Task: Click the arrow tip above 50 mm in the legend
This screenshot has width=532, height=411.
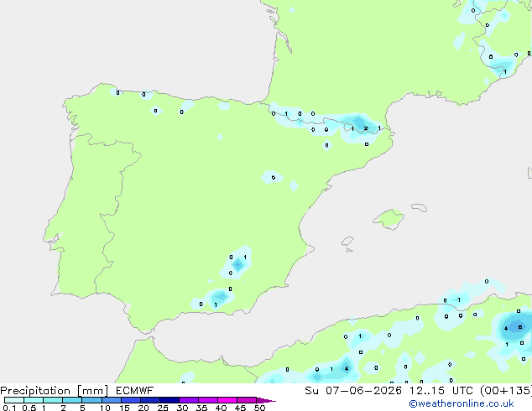Action: point(266,400)
